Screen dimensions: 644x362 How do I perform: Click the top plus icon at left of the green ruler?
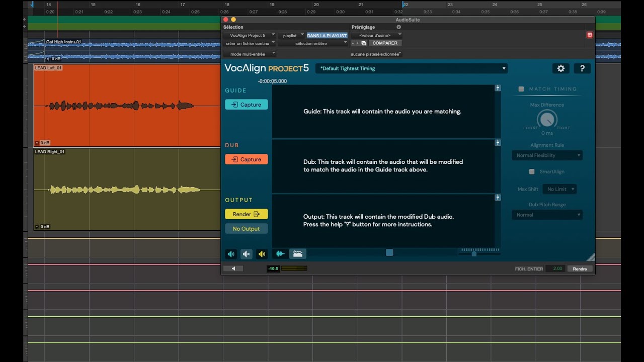tap(25, 19)
